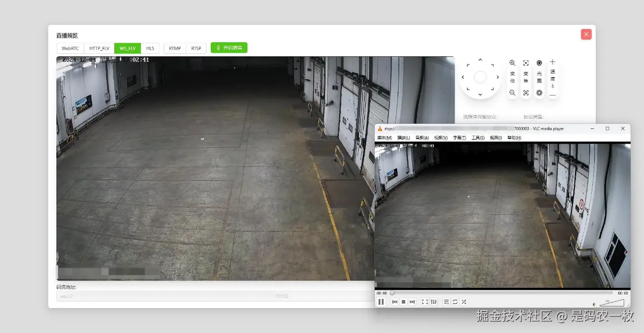644x333 pixels.
Task: Close the VLC media player window
Action: tap(623, 128)
